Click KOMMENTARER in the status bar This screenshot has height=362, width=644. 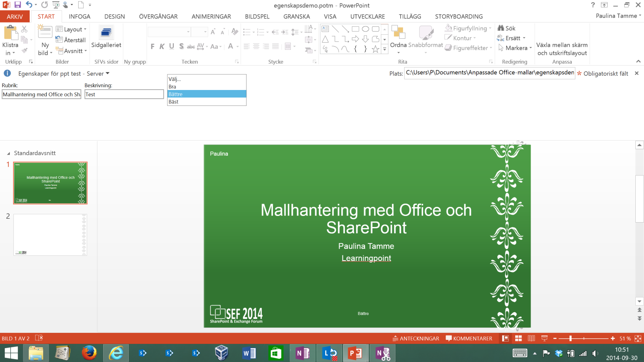tap(469, 338)
